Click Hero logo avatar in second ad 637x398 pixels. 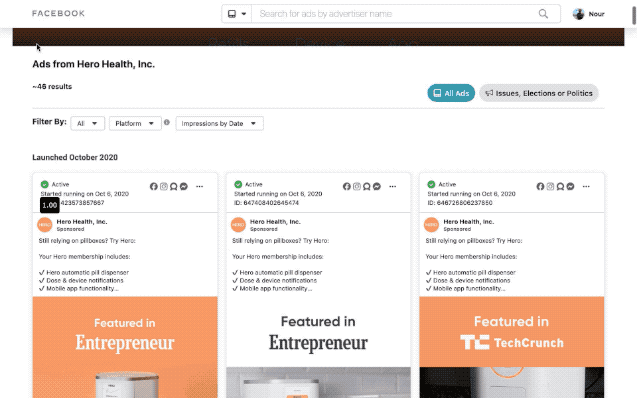tap(238, 225)
